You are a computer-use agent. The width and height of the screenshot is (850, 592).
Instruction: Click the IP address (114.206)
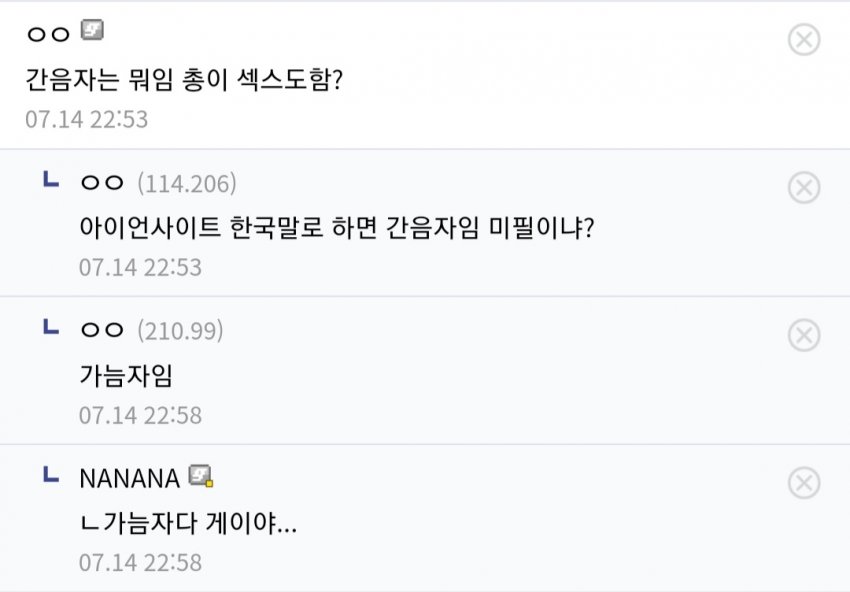pos(186,184)
